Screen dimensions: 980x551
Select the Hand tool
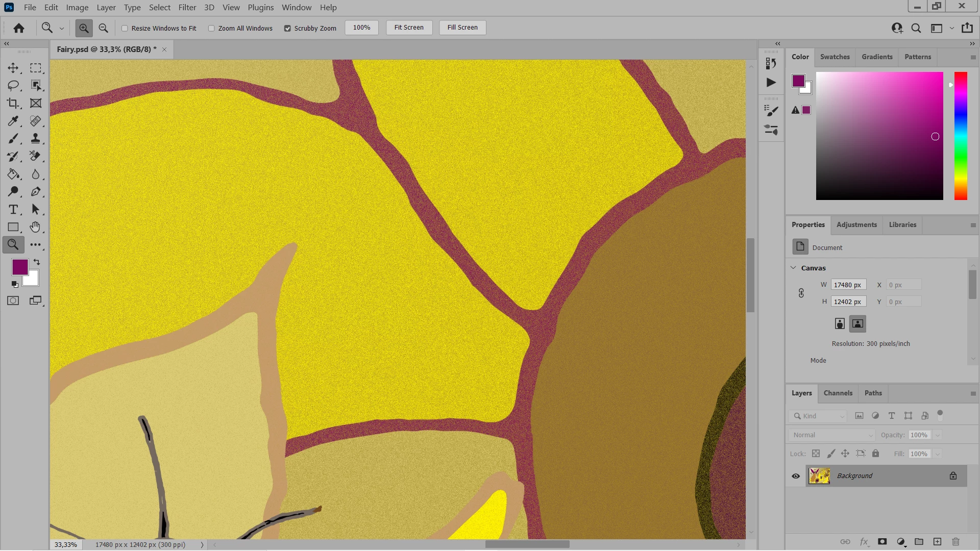coord(36,227)
